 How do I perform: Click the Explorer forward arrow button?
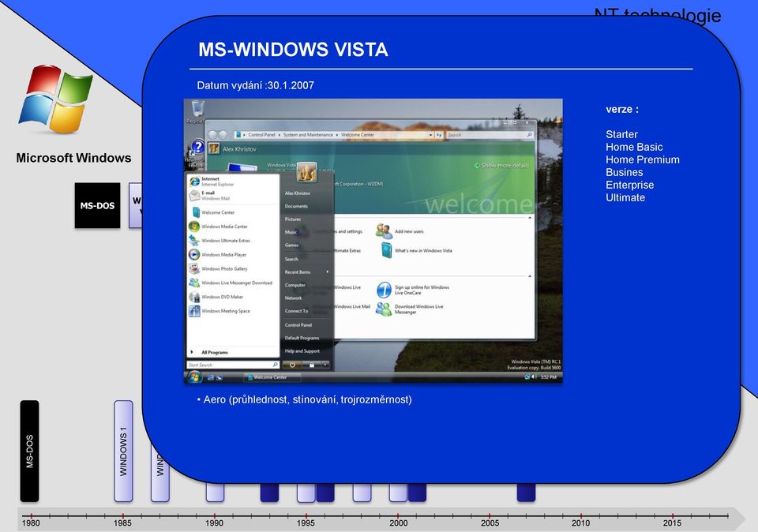pos(223,135)
